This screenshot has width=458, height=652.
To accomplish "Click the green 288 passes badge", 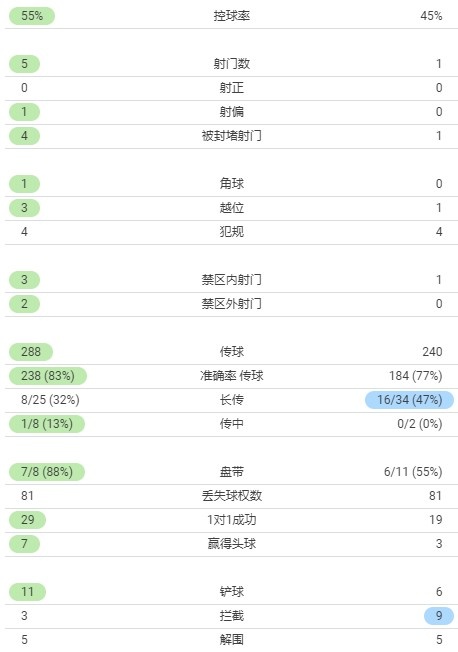I will point(31,352).
